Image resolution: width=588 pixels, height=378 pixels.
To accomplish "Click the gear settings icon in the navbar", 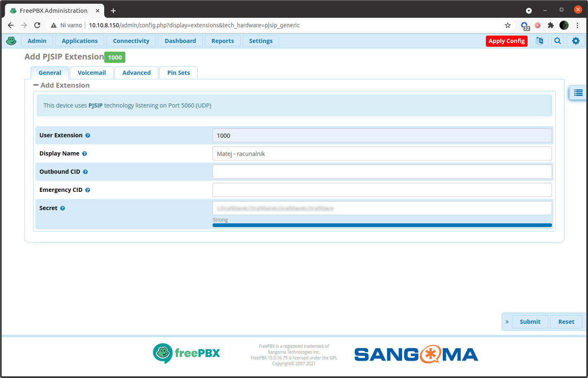I will 576,41.
